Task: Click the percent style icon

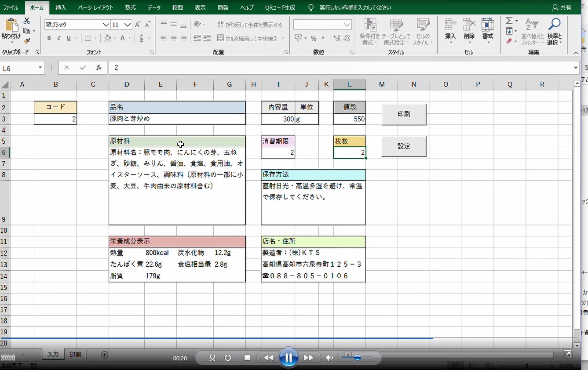Action: point(314,39)
